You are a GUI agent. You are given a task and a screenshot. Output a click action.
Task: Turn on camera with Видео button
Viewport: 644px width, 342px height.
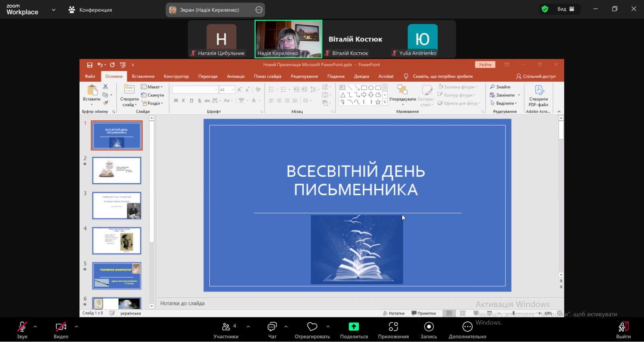tap(61, 327)
